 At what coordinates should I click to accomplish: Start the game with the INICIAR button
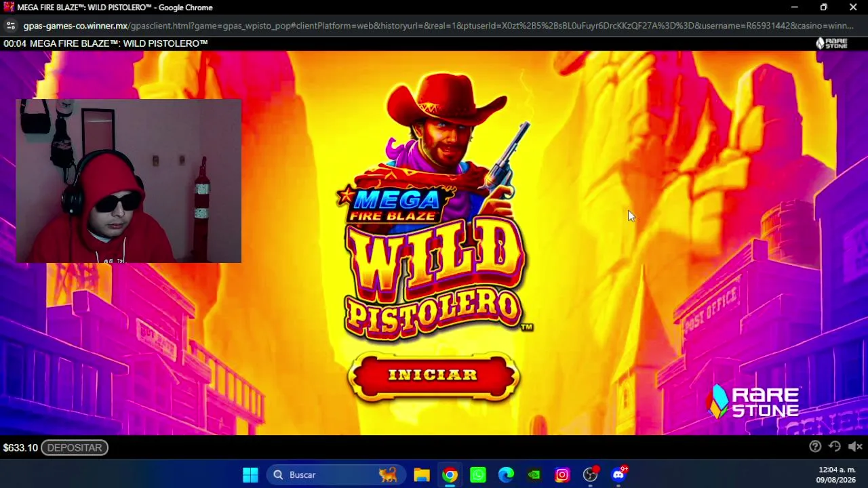click(x=433, y=376)
